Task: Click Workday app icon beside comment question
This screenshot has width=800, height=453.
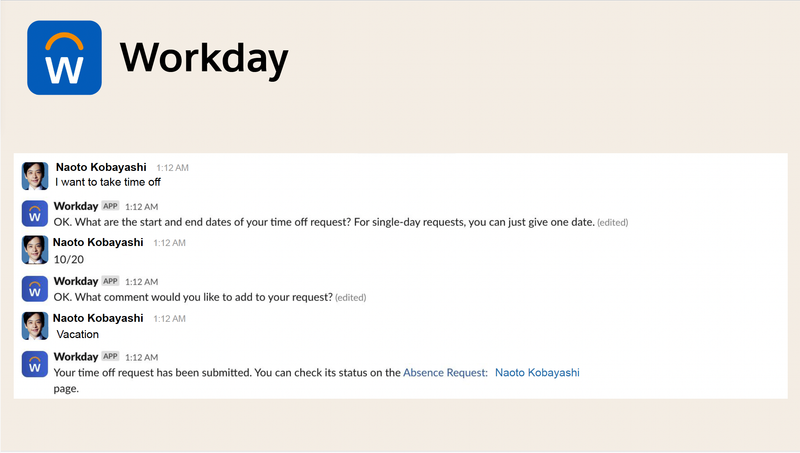Action: coord(35,289)
